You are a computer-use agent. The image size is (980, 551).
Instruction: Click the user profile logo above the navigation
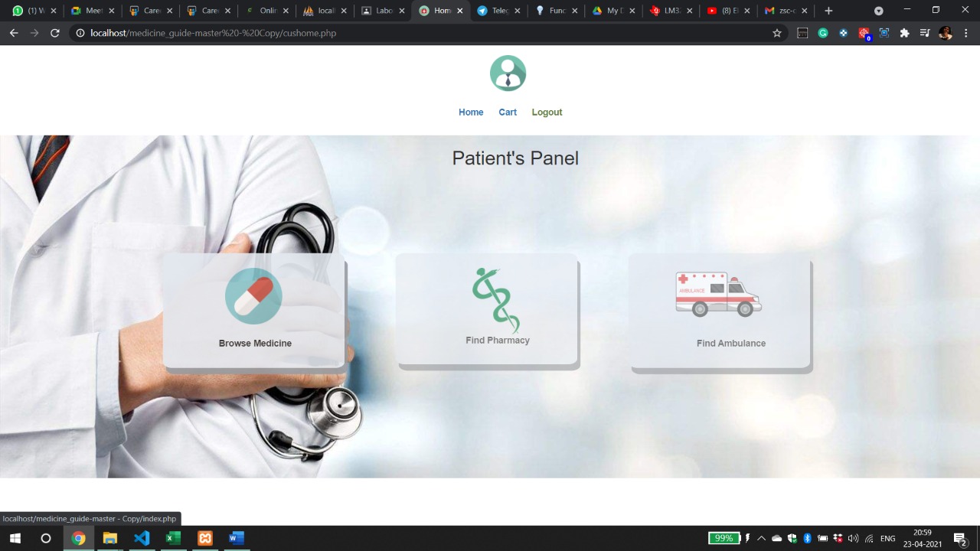click(x=508, y=73)
